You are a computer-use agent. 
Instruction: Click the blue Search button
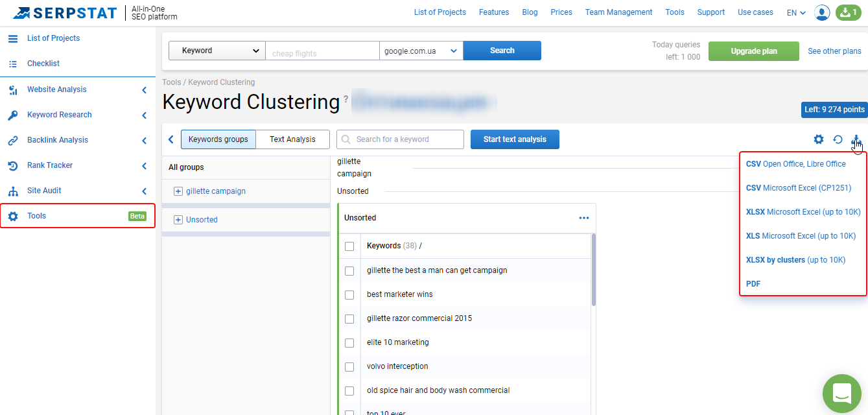(x=502, y=51)
